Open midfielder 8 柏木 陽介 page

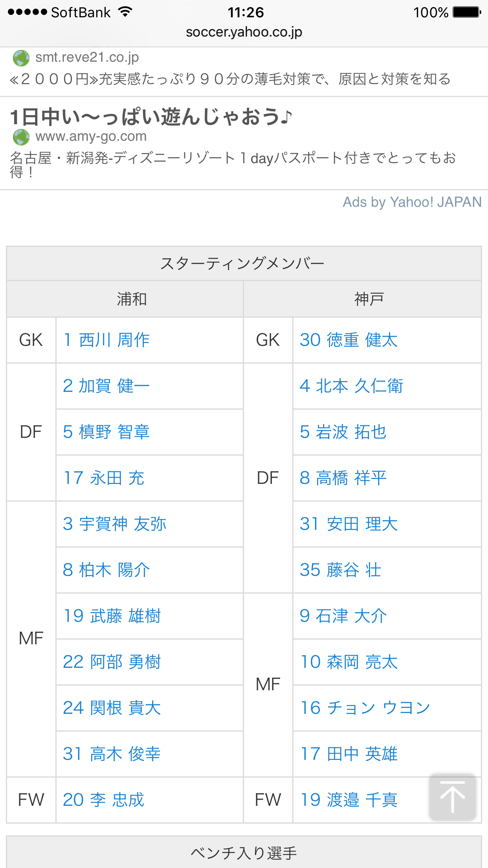106,570
